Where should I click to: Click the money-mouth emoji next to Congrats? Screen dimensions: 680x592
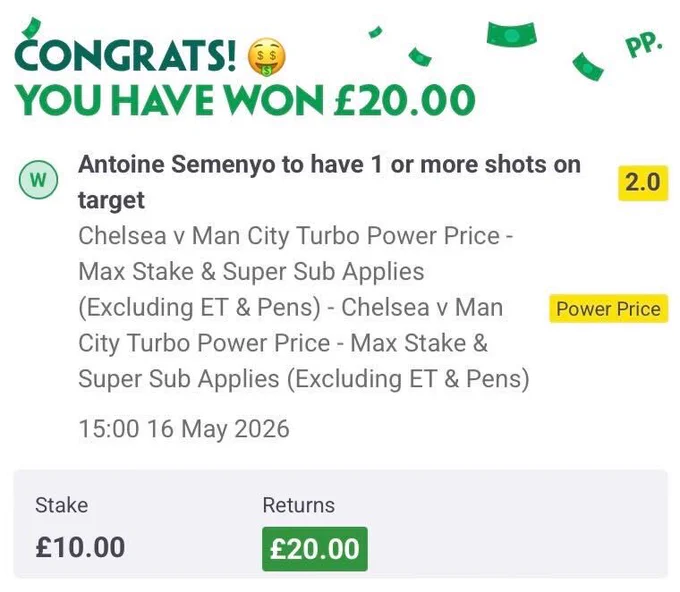pyautogui.click(x=266, y=57)
